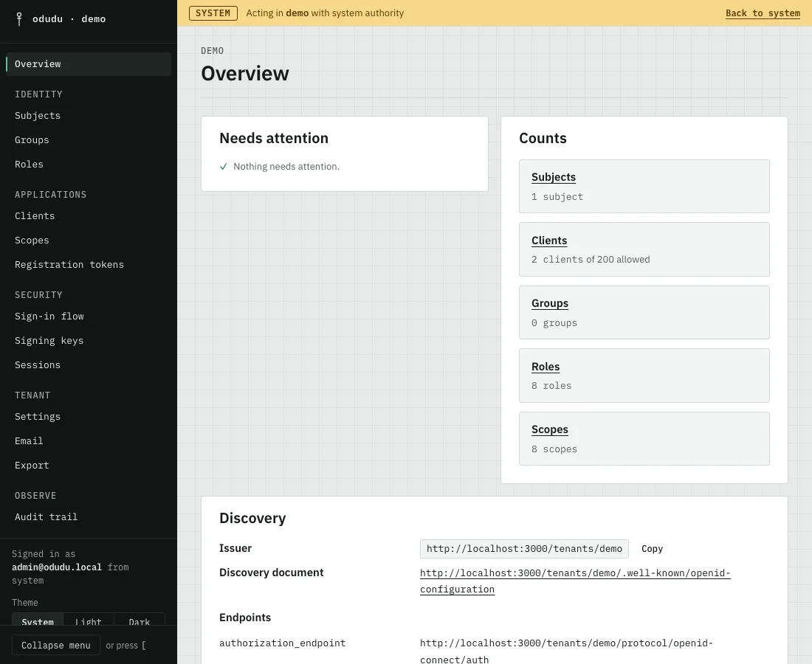Click the '8 roles' count text

(x=551, y=386)
